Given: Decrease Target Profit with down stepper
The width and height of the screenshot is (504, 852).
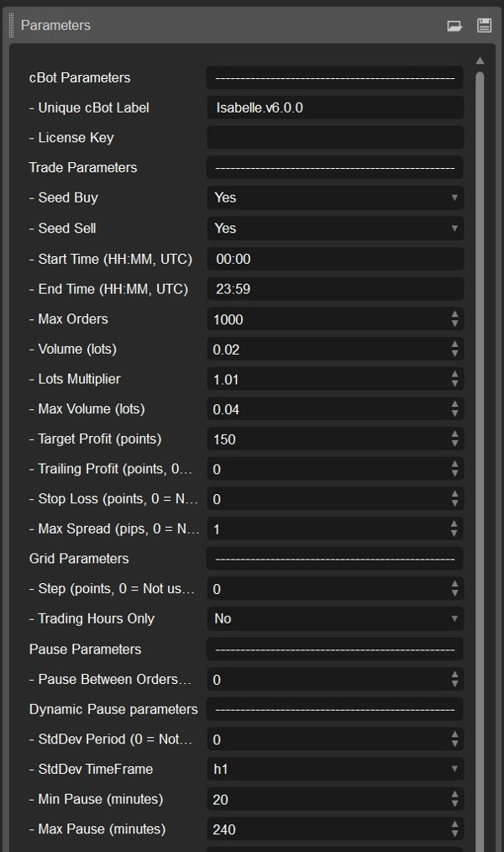Looking at the screenshot, I should (457, 443).
